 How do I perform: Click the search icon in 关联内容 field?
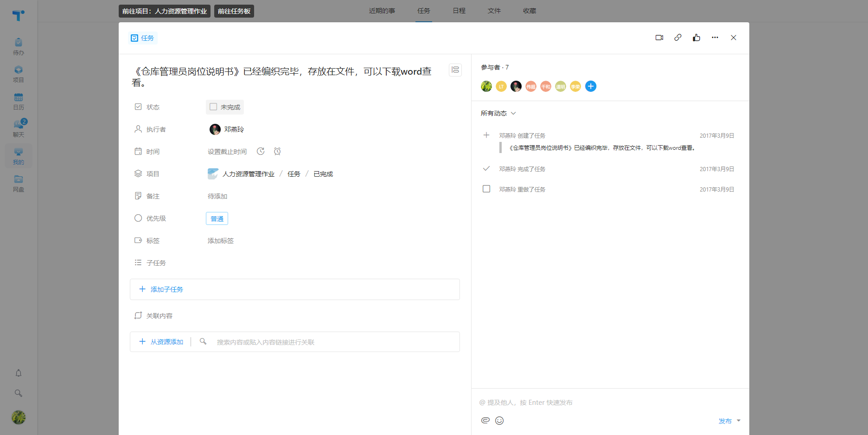pos(203,341)
